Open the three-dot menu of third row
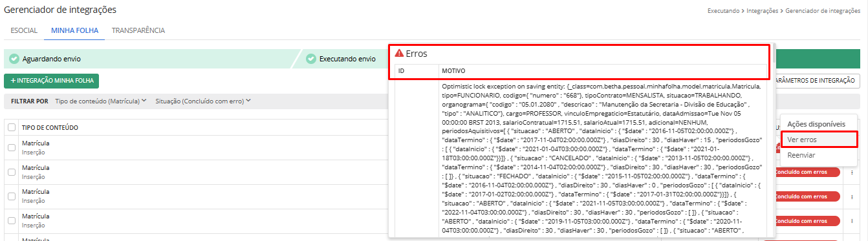The height and width of the screenshot is (241, 868). [852, 196]
